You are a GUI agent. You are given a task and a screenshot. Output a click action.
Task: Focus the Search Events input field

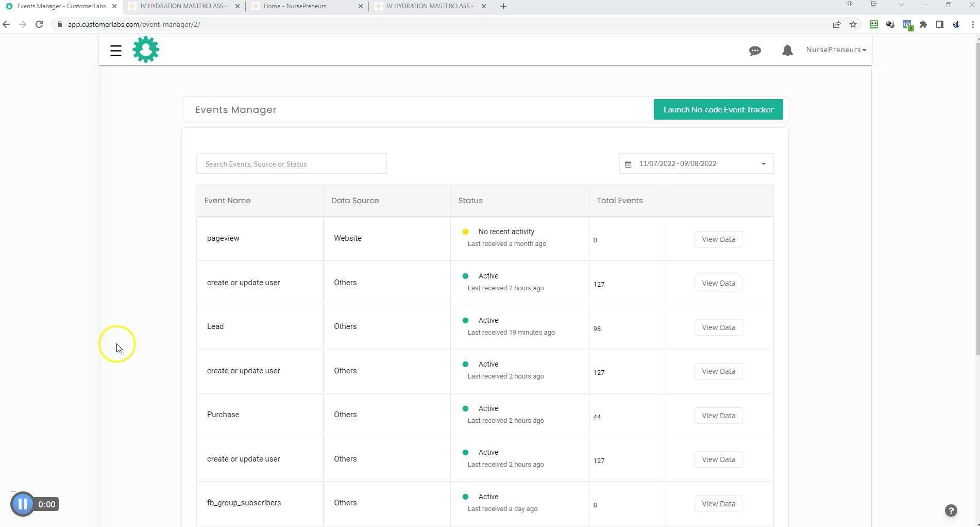coord(291,164)
